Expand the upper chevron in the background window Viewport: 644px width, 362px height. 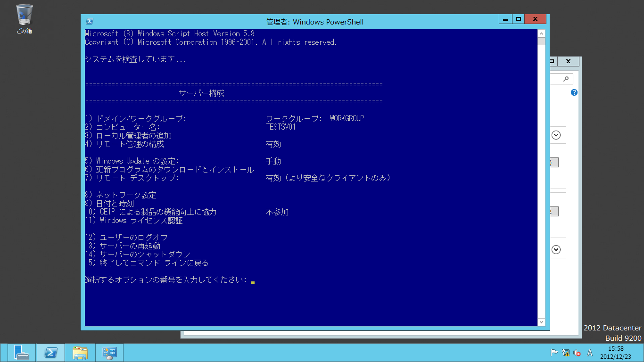pos(555,135)
